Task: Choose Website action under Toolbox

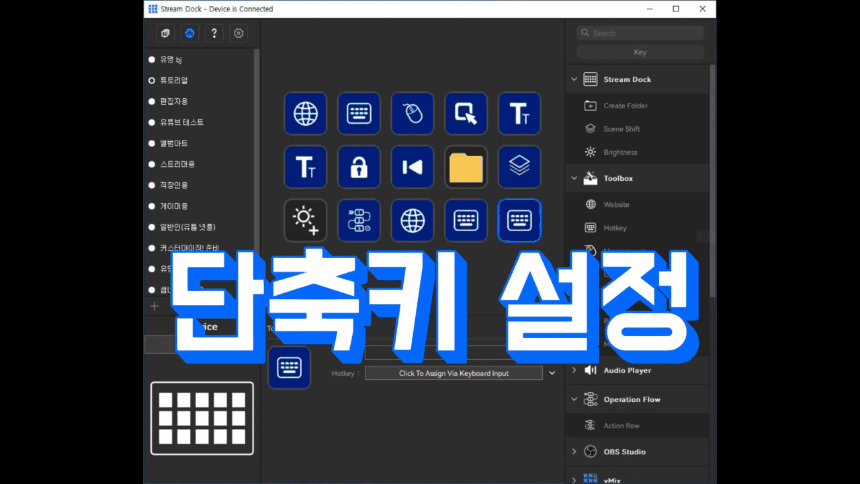Action: [617, 204]
